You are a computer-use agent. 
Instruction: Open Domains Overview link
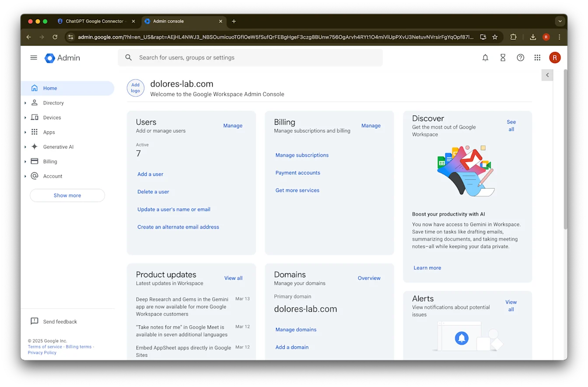(x=369, y=278)
